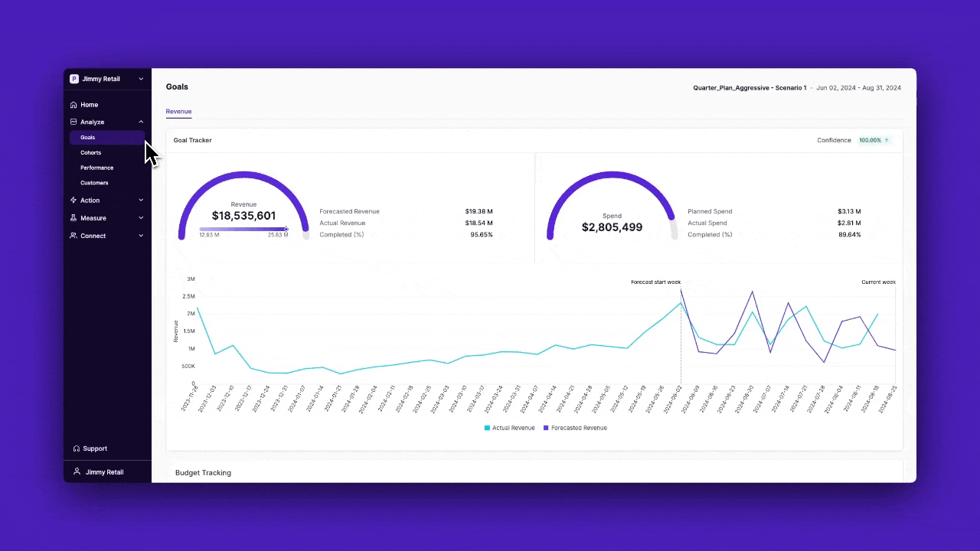980x551 pixels.
Task: Select Goals in the sidebar
Action: tap(107, 138)
